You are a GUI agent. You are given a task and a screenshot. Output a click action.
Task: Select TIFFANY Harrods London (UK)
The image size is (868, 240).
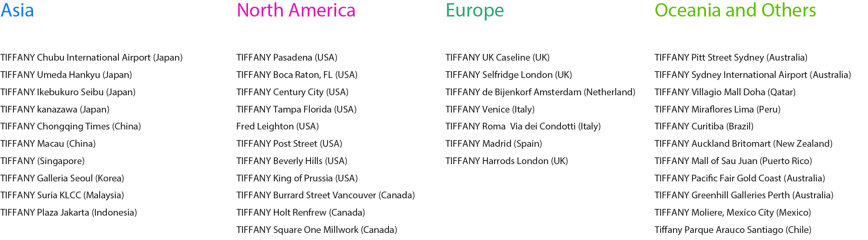[x=507, y=161]
